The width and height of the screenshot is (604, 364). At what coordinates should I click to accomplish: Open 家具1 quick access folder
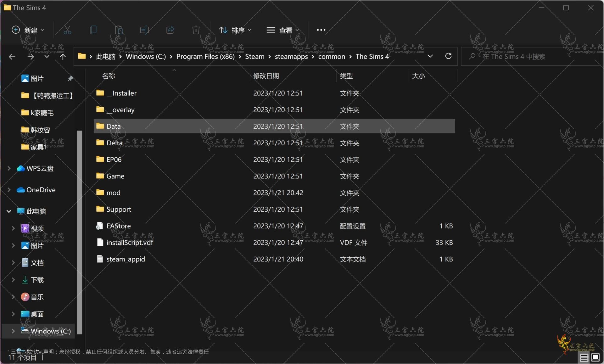34,147
